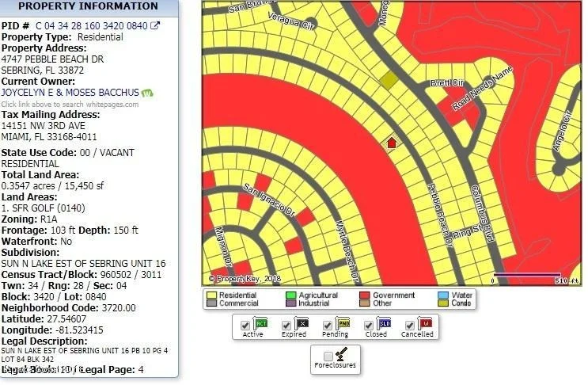
Task: Click the red Cancelled listing flag icon
Action: point(425,323)
